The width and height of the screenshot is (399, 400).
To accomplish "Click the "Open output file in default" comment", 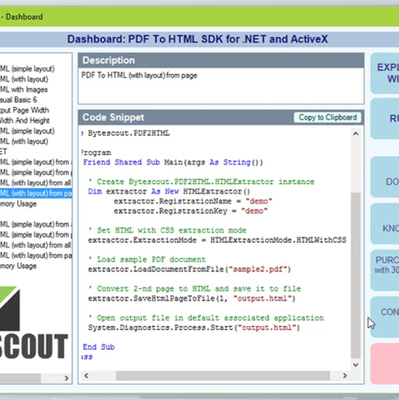I will tap(206, 318).
